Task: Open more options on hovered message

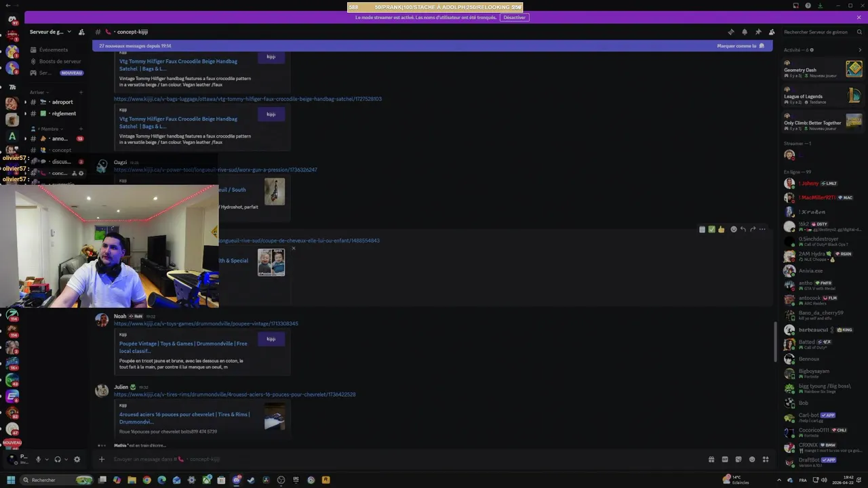Action: tap(762, 229)
